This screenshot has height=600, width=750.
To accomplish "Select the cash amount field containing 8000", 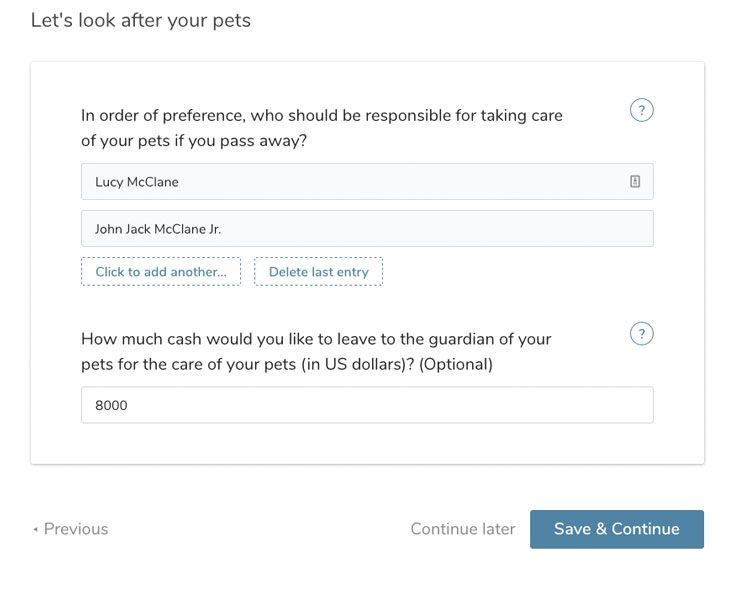I will coord(367,405).
